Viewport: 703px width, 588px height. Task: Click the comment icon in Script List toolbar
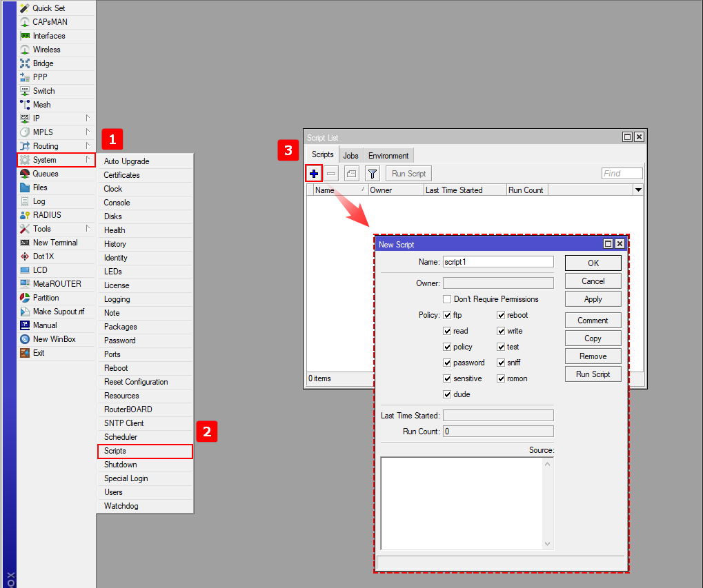point(351,174)
